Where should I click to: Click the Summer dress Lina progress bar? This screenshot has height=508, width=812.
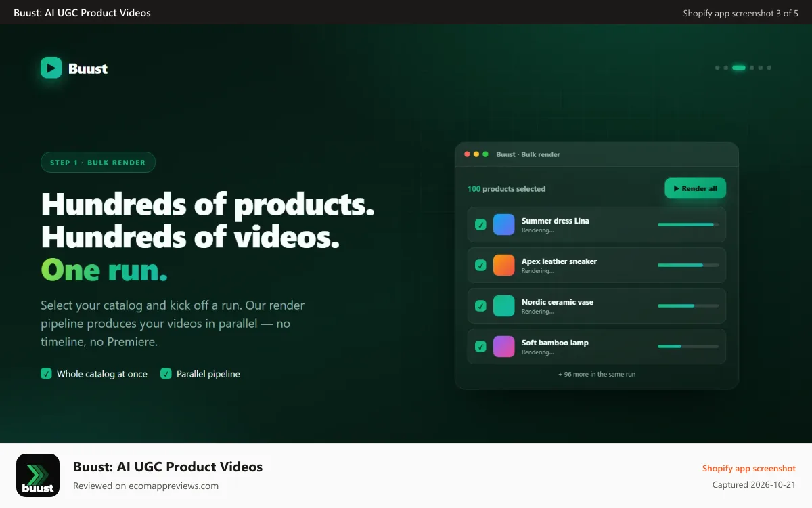(688, 224)
